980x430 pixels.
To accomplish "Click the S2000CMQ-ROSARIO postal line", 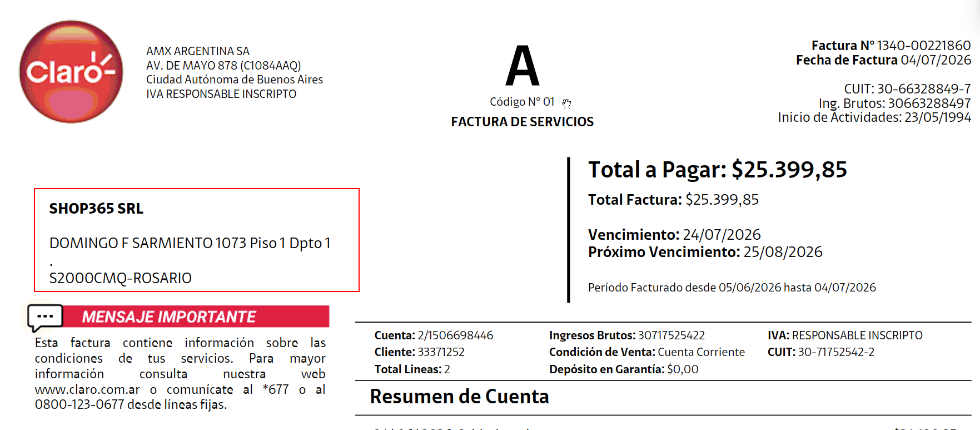I will pos(121,278).
